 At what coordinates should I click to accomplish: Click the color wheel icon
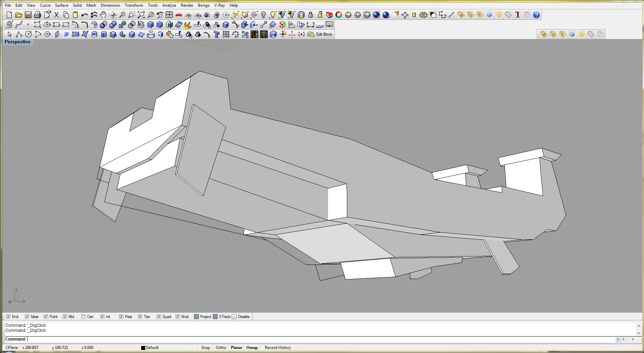pyautogui.click(x=339, y=15)
